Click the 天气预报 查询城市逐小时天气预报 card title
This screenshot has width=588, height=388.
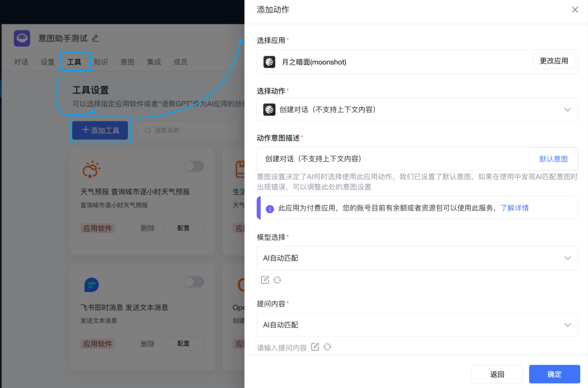(x=135, y=192)
